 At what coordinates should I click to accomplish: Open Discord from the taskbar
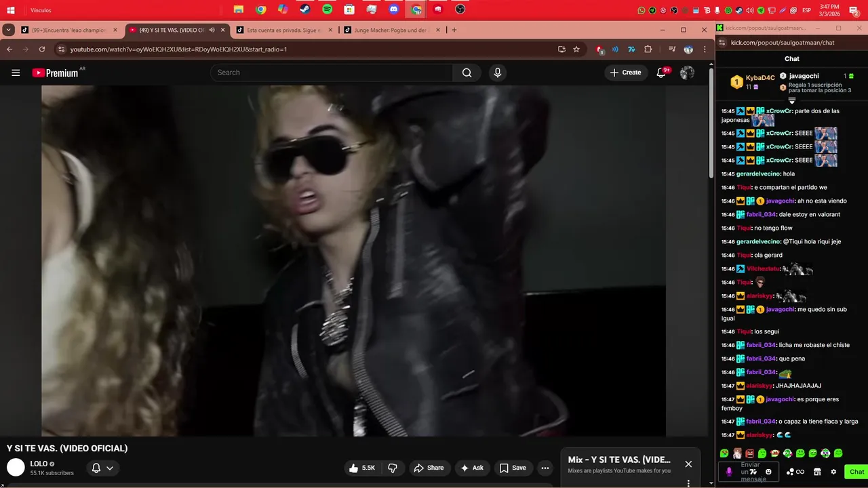point(394,9)
